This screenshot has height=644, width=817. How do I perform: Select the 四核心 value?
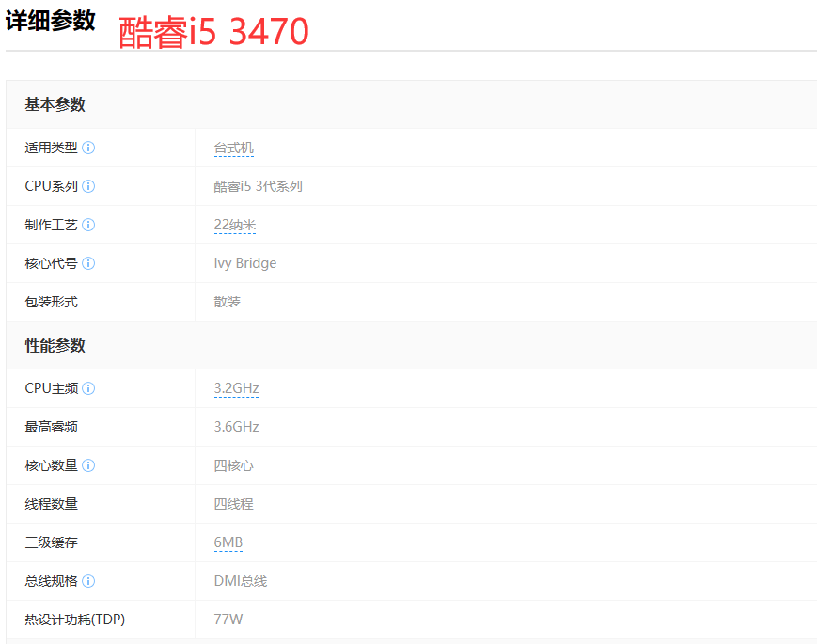[233, 465]
